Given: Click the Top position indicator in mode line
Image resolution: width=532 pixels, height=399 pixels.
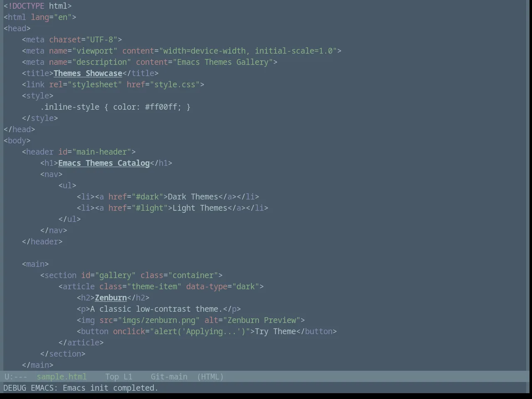Looking at the screenshot, I should [x=112, y=377].
